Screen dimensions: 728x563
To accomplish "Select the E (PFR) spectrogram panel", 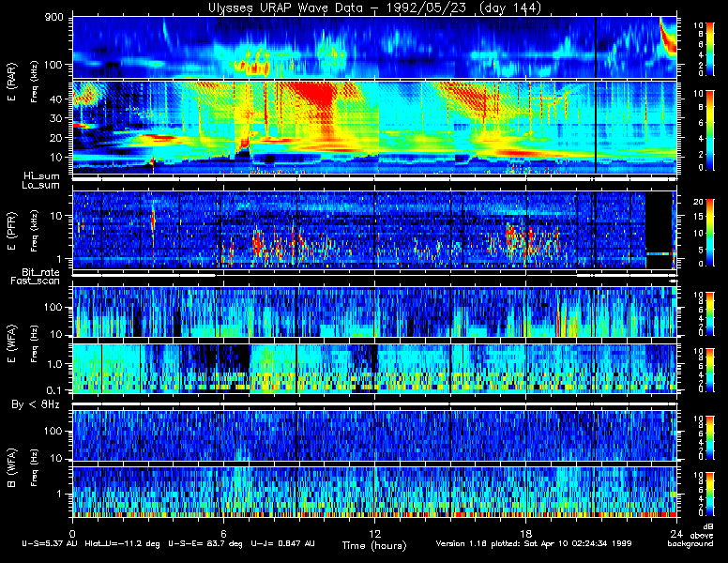I will tap(374, 230).
